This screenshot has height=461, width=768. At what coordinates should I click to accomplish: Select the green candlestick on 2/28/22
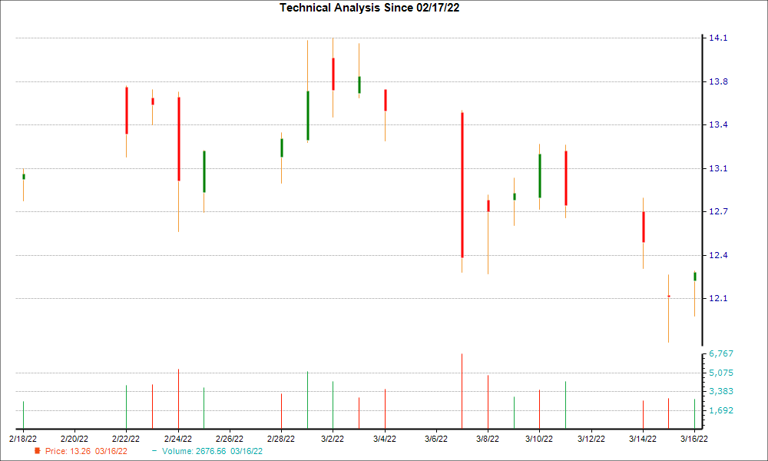pyautogui.click(x=282, y=148)
